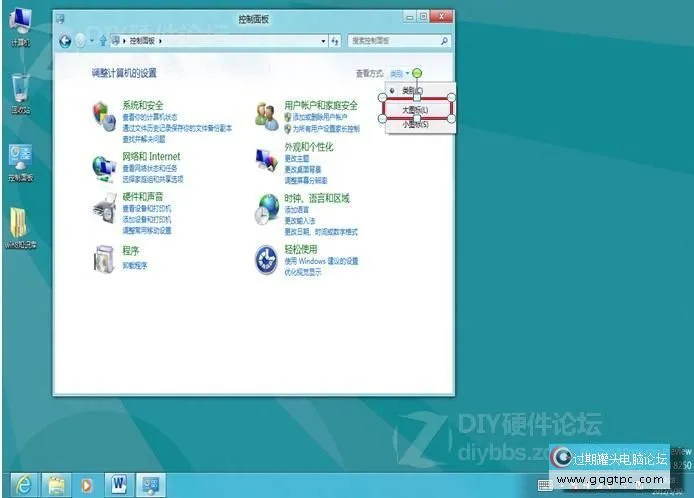Select the Win8 folder on the desktop
Viewport: 694px width, 498px height.
click(x=20, y=228)
